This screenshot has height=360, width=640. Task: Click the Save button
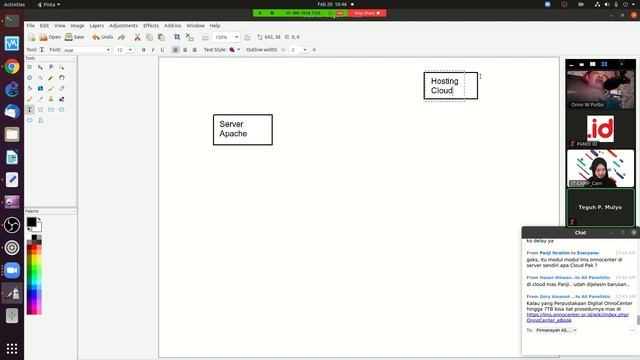pos(74,37)
